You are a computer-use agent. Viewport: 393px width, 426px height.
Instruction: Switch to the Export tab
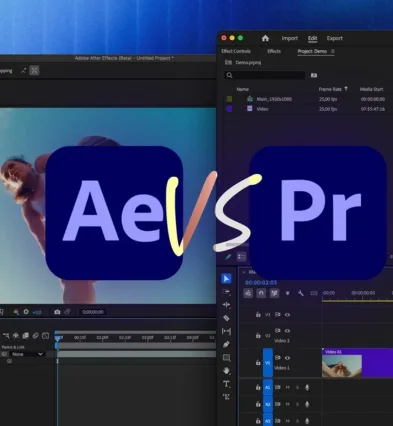335,38
